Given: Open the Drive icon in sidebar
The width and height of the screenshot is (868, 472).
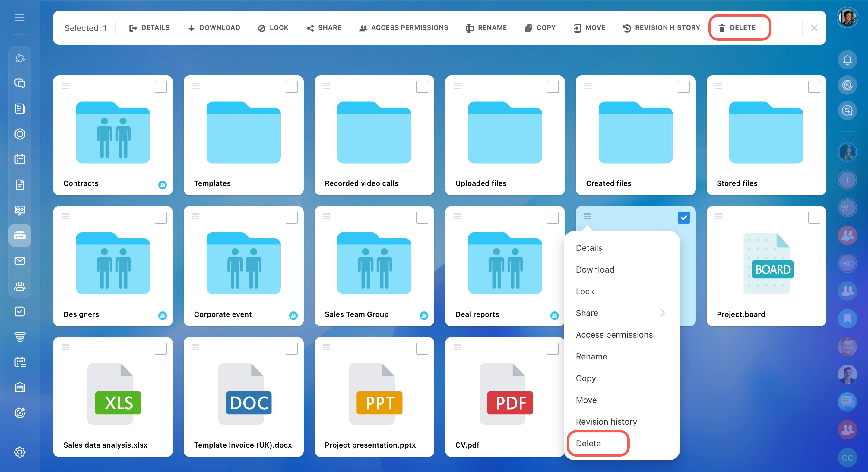Looking at the screenshot, I should pos(20,235).
